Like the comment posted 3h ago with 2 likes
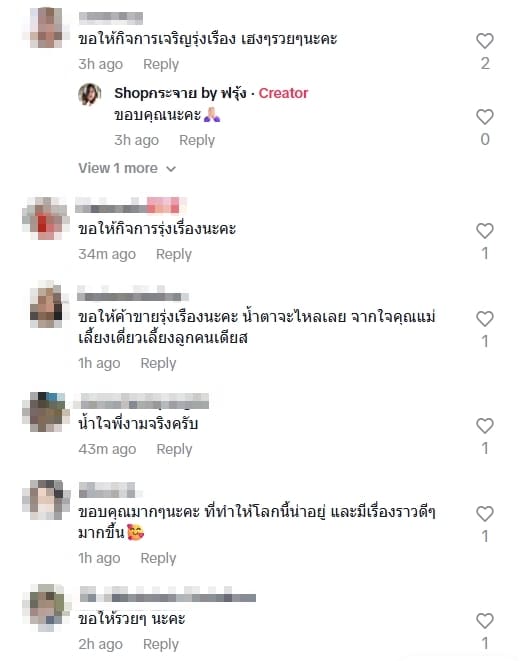 485,41
